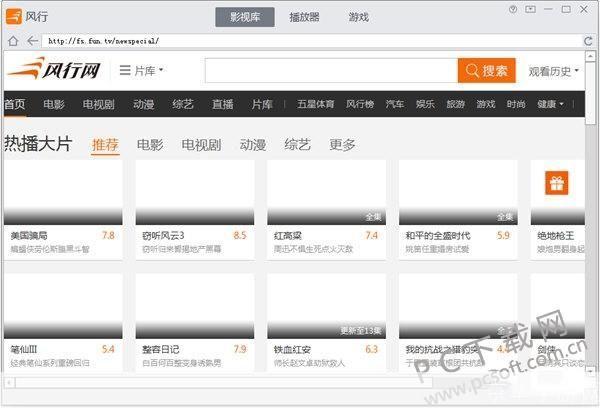Viewport: 600px width, 408px height.
Task: Click the 7.8 rating of 美国骗局
Action: click(x=108, y=235)
